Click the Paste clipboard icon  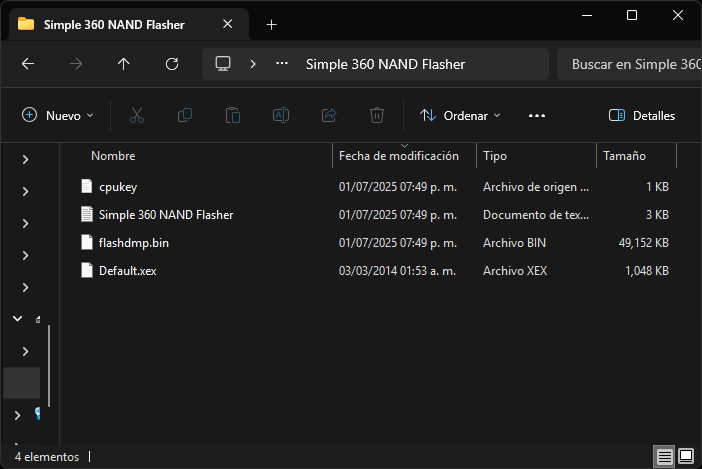click(233, 115)
